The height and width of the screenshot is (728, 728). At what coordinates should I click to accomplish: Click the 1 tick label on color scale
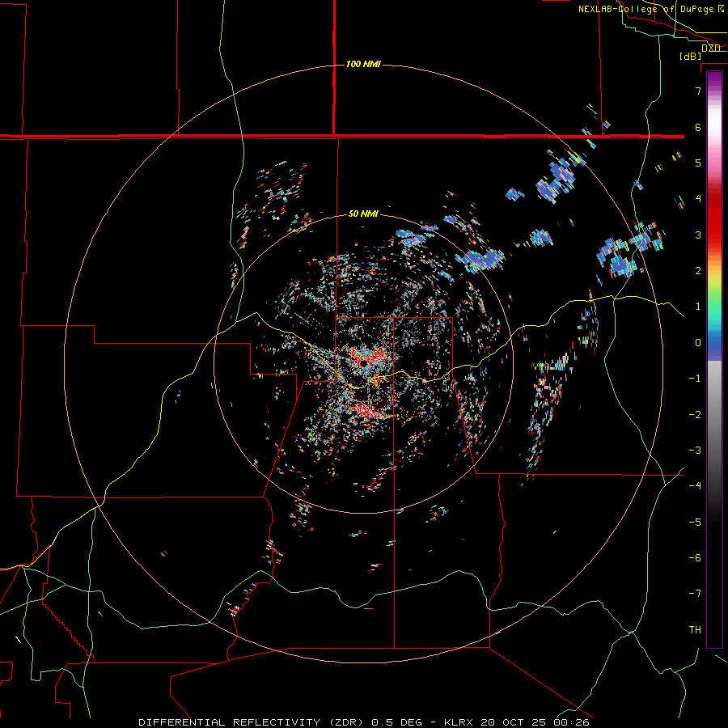coord(698,307)
